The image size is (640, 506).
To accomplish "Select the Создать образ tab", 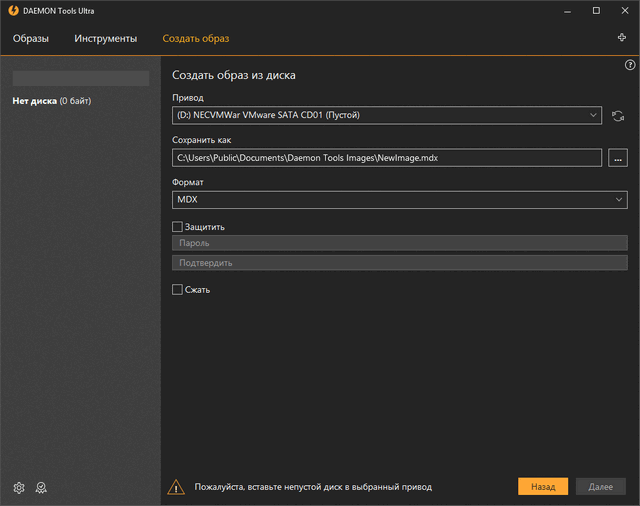I will (x=196, y=39).
